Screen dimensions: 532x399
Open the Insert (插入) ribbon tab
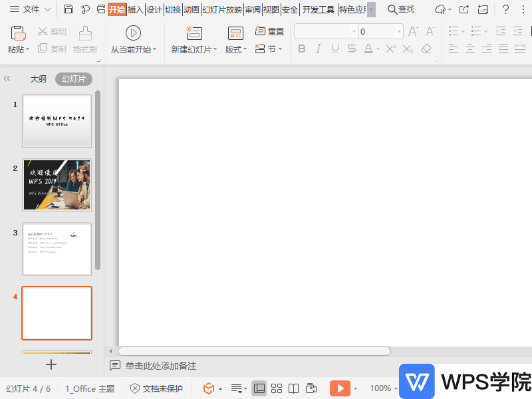pyautogui.click(x=136, y=9)
